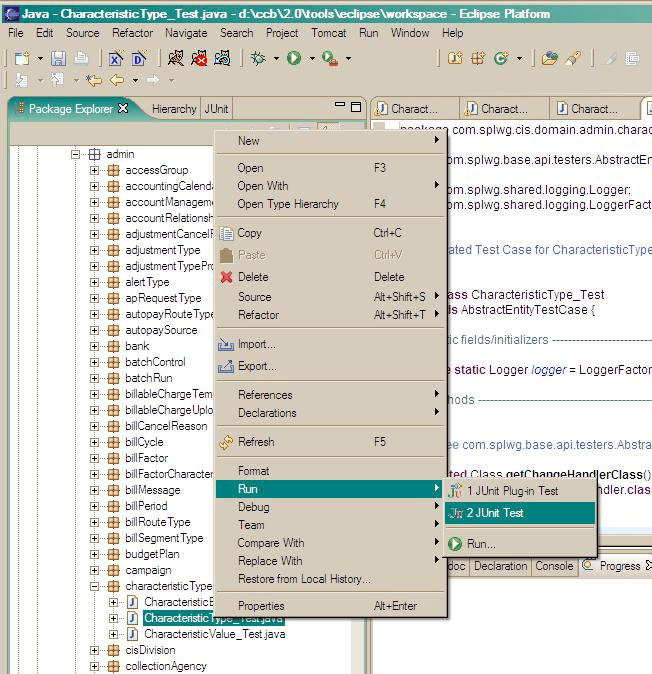Open the Navigate menu

coord(186,33)
